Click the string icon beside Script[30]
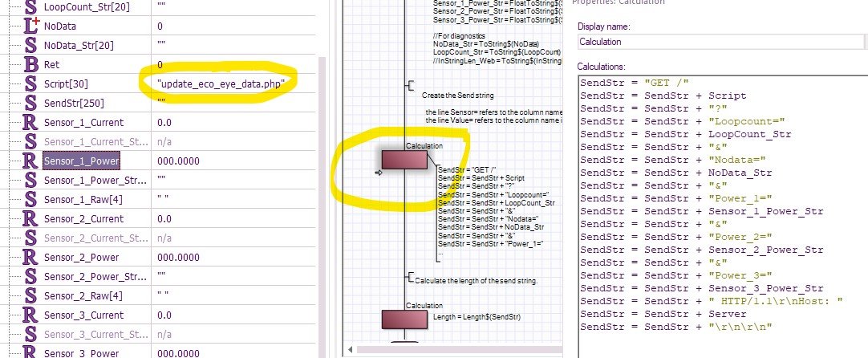 [x=30, y=83]
